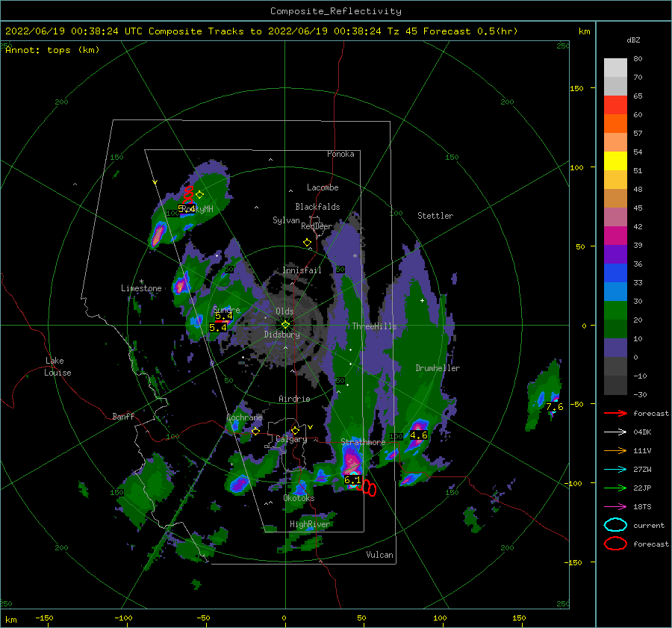Click the Vulcan label
This screenshot has width=672, height=628.
tap(380, 555)
